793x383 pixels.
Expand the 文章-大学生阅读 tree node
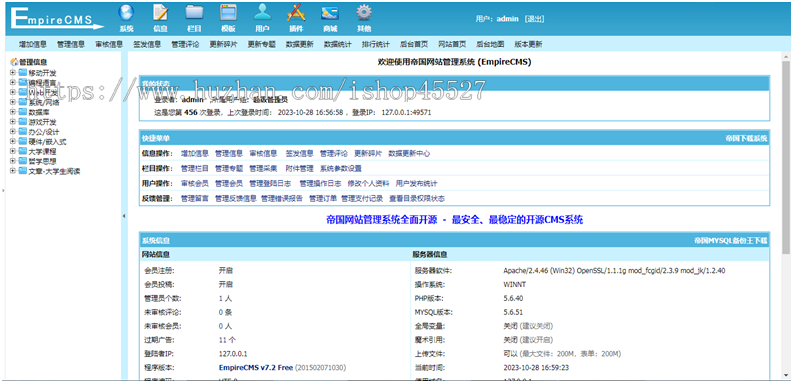(x=13, y=171)
